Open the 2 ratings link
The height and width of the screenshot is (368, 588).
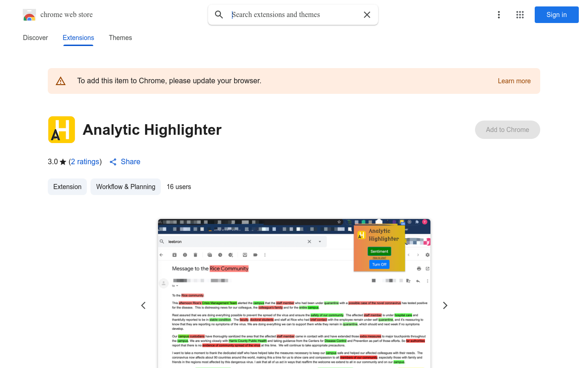(85, 161)
